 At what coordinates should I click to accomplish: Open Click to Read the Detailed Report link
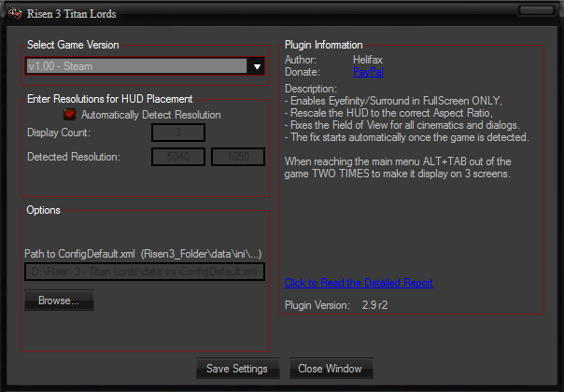(359, 283)
